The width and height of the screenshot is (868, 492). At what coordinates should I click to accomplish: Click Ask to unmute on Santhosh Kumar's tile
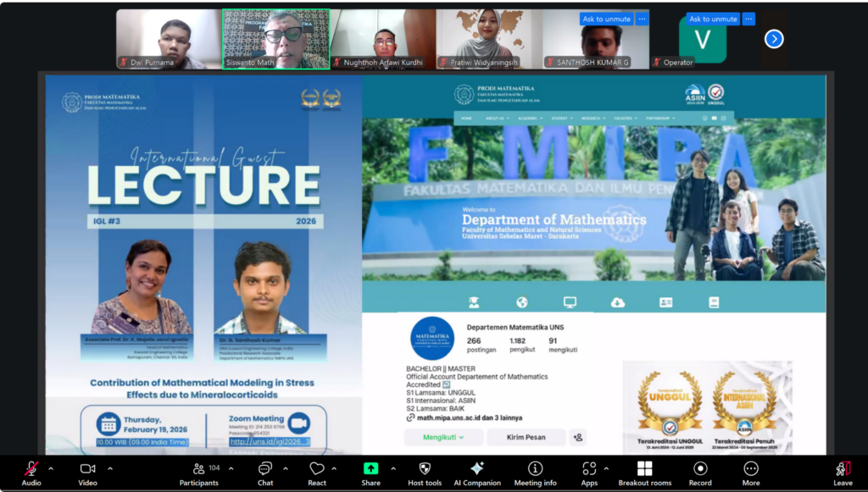pyautogui.click(x=605, y=19)
